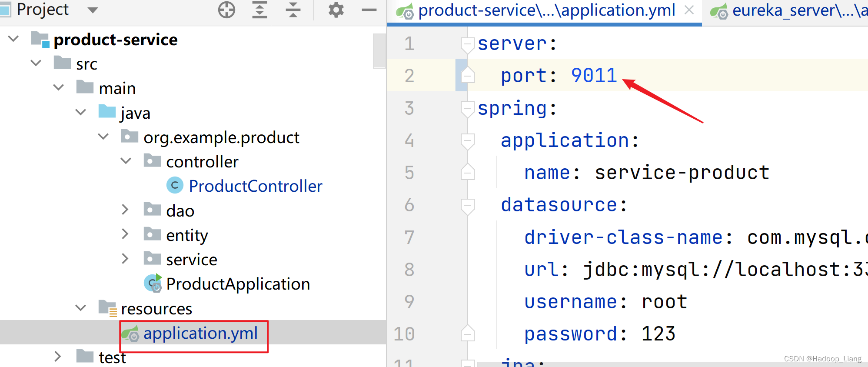Toggle the fold marker on server line
Screen dimensions: 868x367
(x=467, y=44)
